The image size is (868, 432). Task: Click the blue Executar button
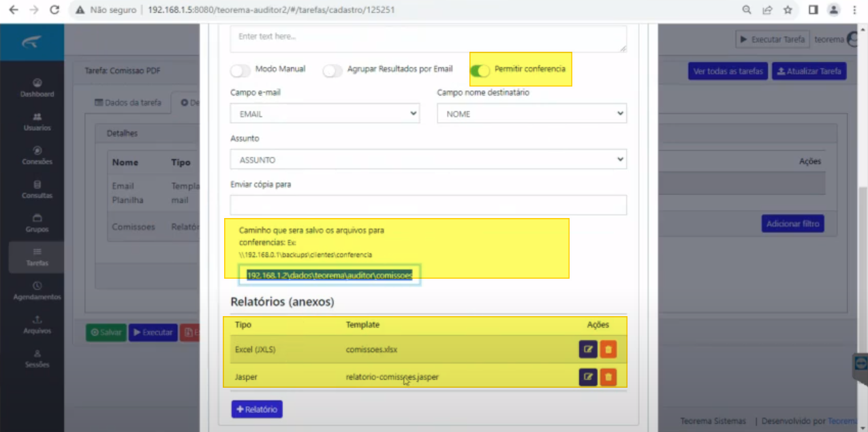pyautogui.click(x=153, y=333)
